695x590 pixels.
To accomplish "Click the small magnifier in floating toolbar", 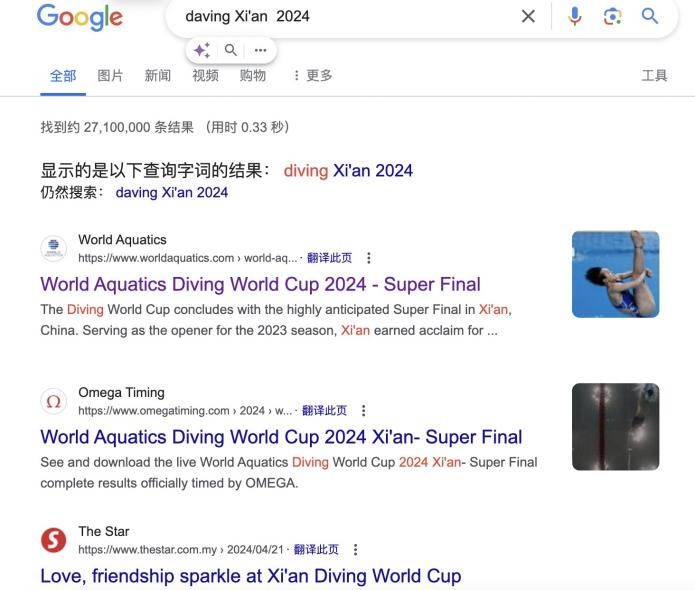I will pyautogui.click(x=230, y=50).
